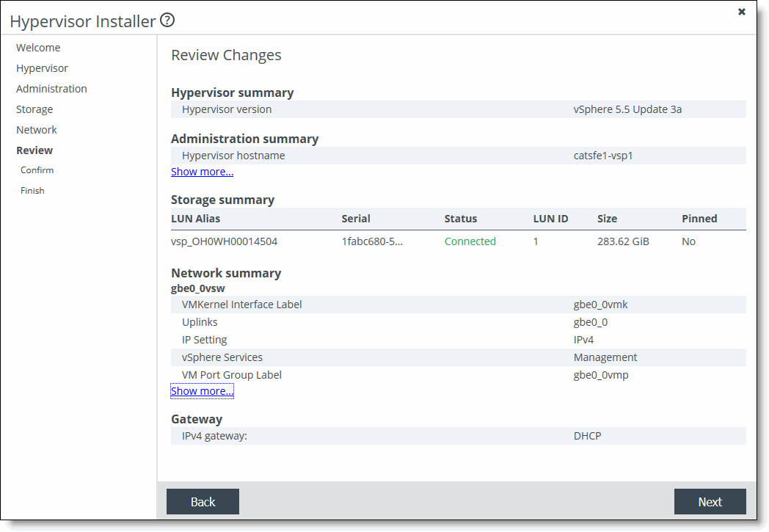The image size is (769, 532).
Task: Click the Pinned column header
Action: point(699,219)
